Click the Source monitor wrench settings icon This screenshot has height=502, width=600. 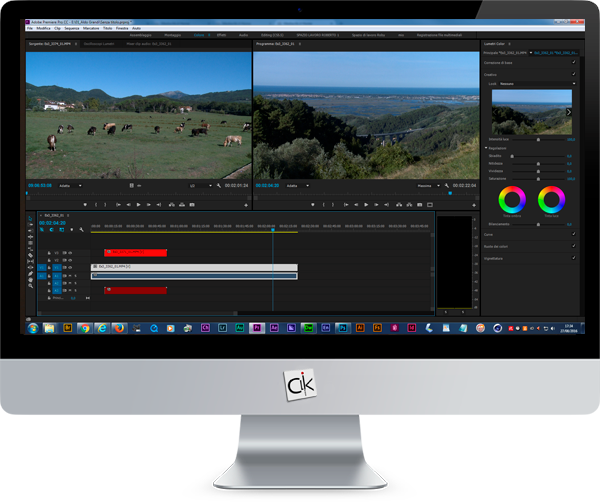click(219, 186)
